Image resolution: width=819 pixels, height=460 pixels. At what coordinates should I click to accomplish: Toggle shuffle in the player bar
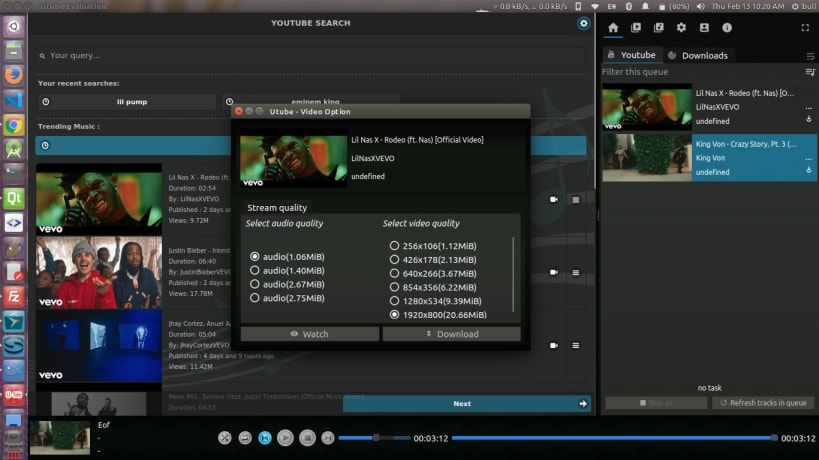(225, 438)
